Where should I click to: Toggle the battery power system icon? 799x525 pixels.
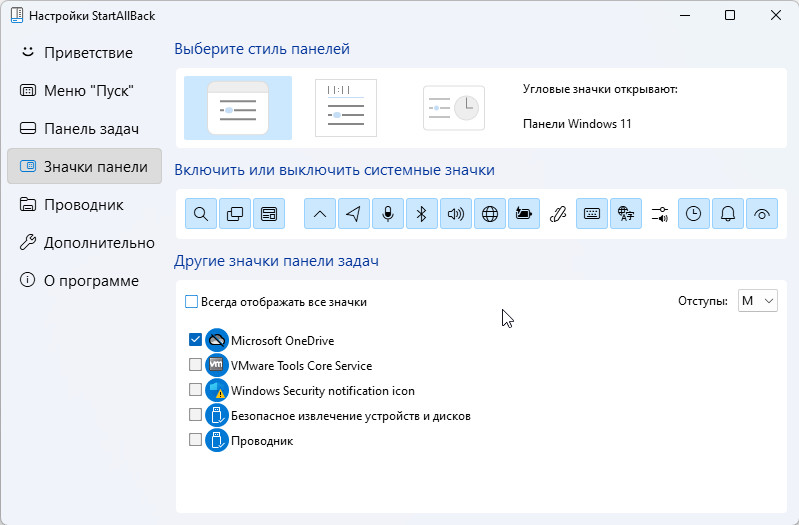[x=524, y=213]
